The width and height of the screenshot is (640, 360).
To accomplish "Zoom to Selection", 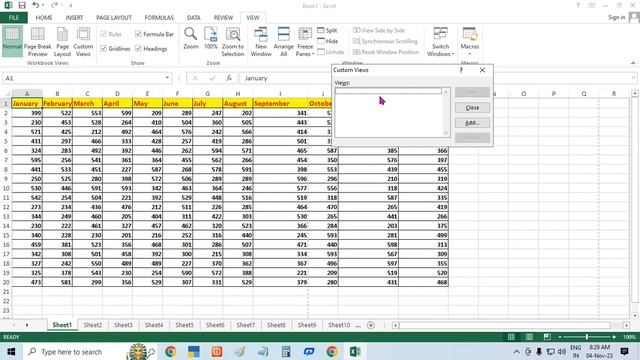I will [233, 42].
